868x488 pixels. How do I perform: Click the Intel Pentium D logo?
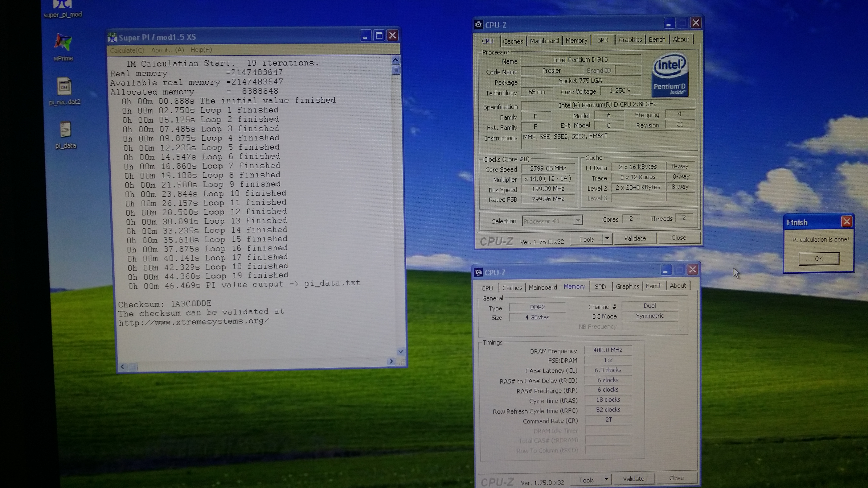click(x=670, y=75)
